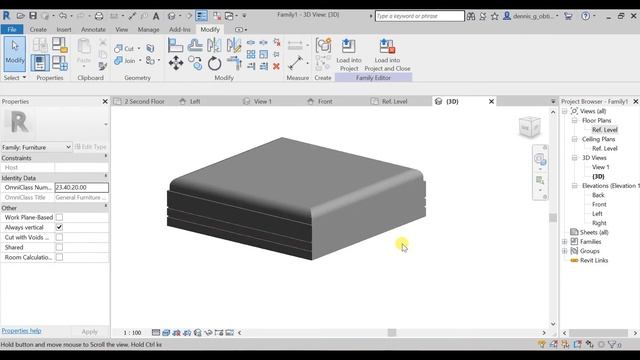Open the Properties help link

pyautogui.click(x=21, y=331)
